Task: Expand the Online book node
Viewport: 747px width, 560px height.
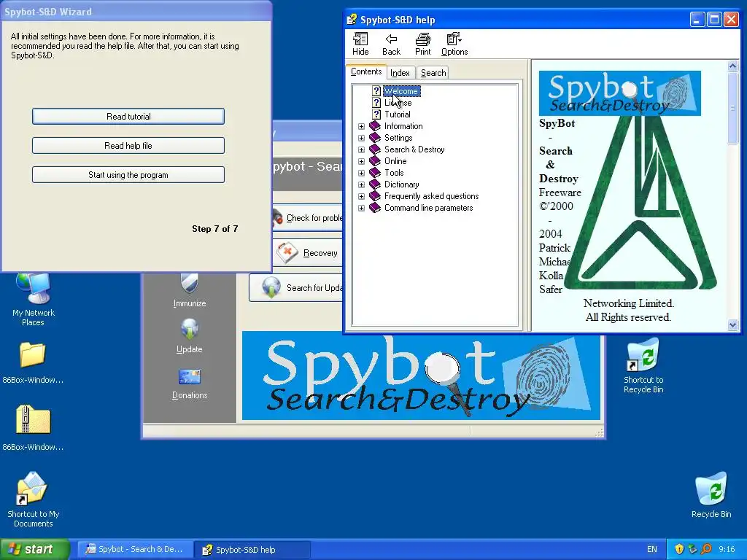Action: click(x=361, y=161)
